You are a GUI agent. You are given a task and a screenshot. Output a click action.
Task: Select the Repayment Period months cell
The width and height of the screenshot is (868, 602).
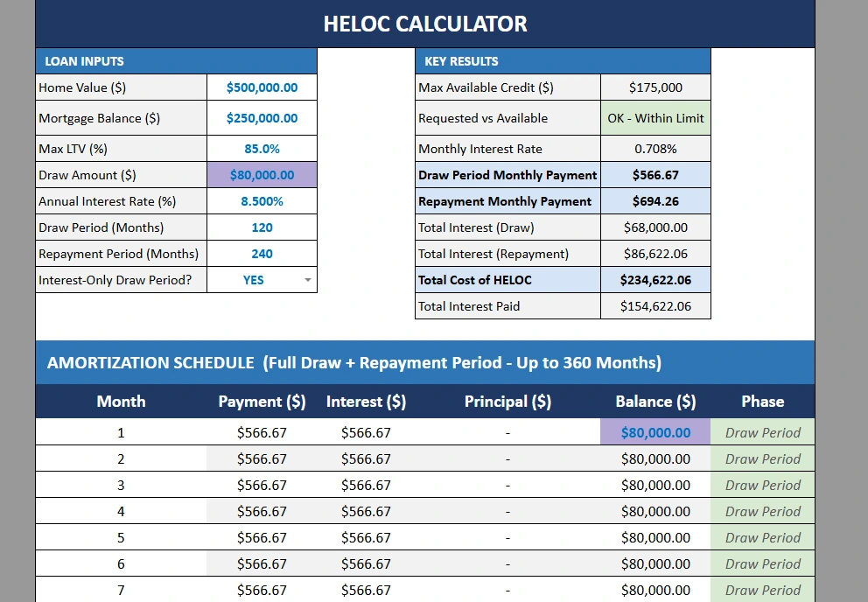[262, 253]
